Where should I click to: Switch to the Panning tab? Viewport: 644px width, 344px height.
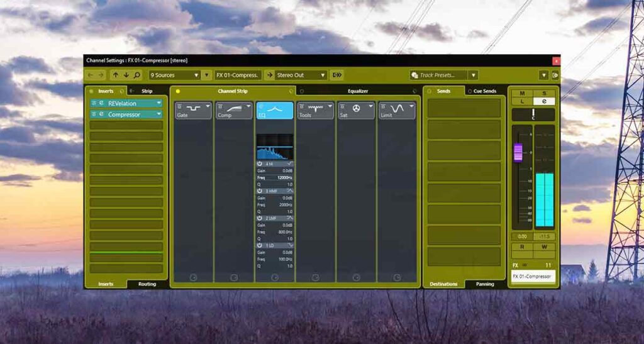click(485, 284)
